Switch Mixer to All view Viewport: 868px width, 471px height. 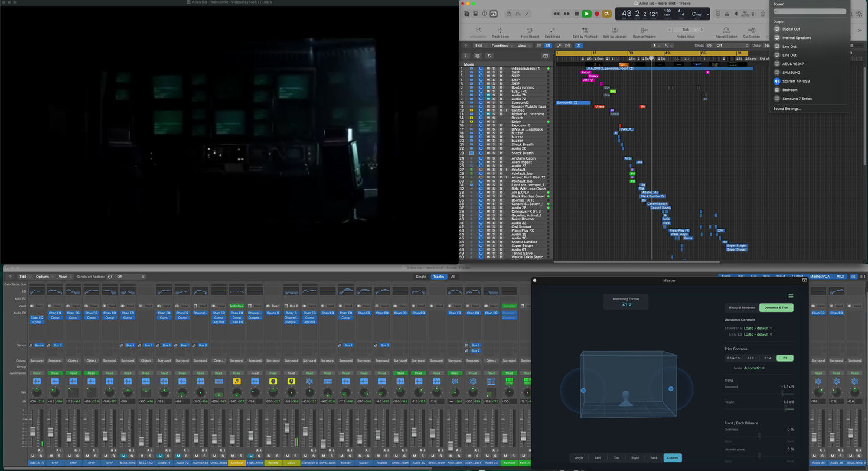pos(453,277)
